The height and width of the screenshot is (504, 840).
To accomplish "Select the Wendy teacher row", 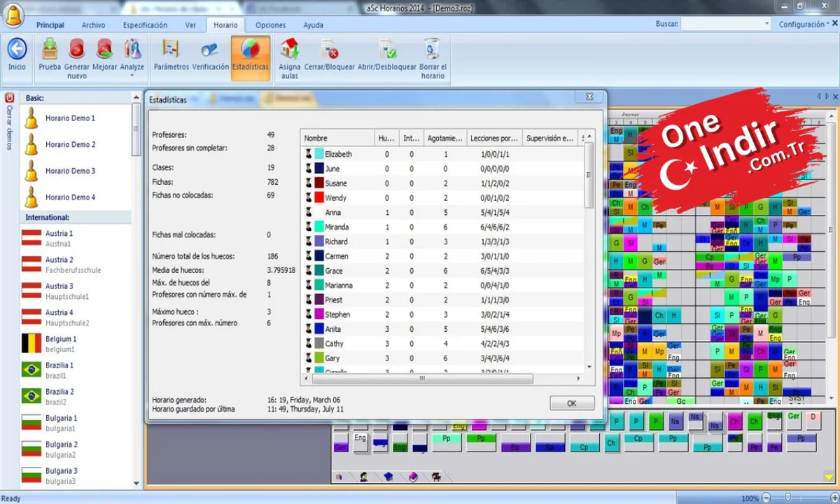I will click(x=442, y=198).
